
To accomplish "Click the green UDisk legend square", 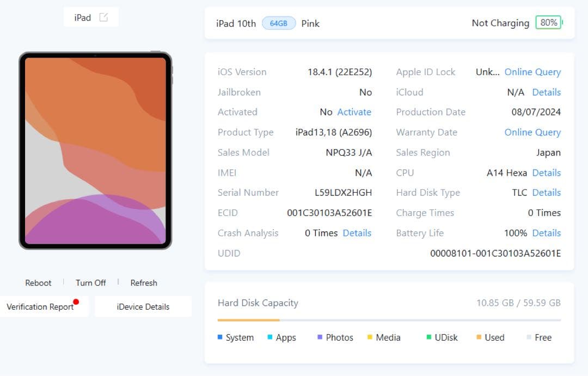I will (428, 337).
